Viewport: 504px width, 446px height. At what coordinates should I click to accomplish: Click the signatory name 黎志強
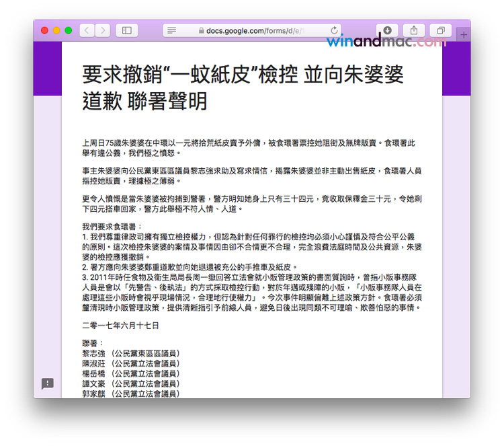tap(93, 353)
